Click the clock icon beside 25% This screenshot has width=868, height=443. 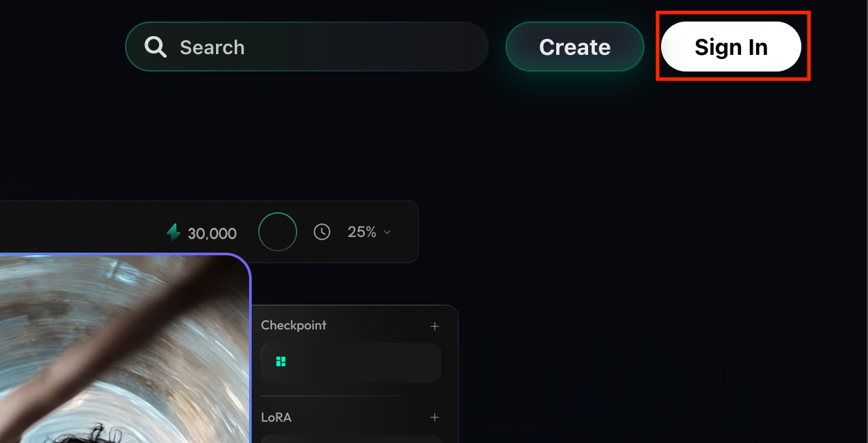click(322, 232)
